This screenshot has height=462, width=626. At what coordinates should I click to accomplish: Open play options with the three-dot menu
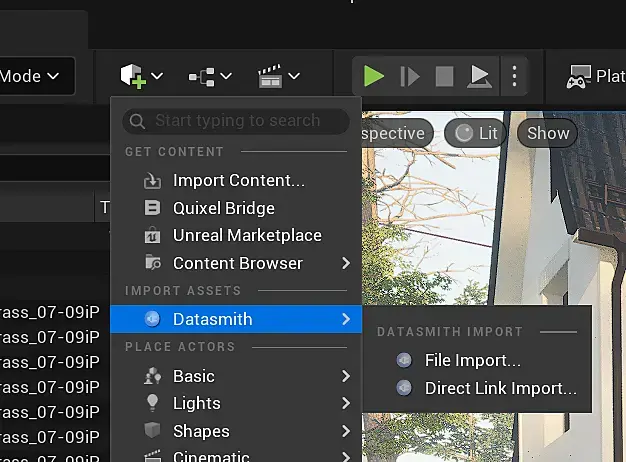[x=514, y=76]
